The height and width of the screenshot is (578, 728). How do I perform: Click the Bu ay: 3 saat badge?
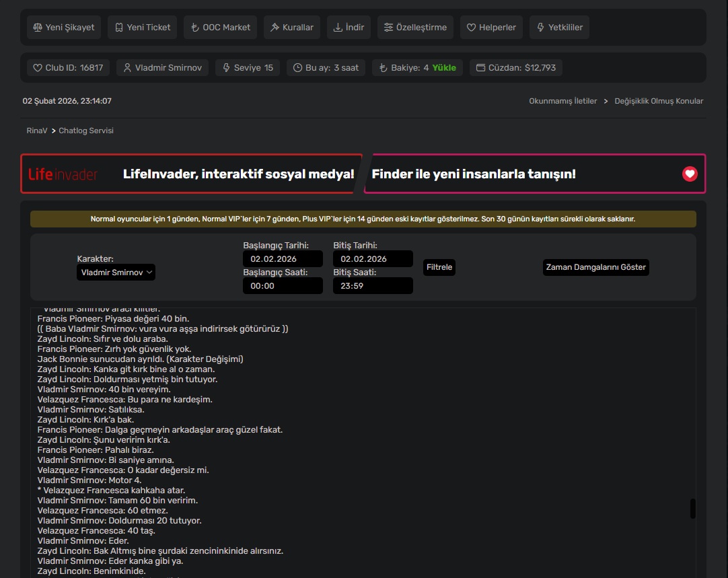pos(326,68)
